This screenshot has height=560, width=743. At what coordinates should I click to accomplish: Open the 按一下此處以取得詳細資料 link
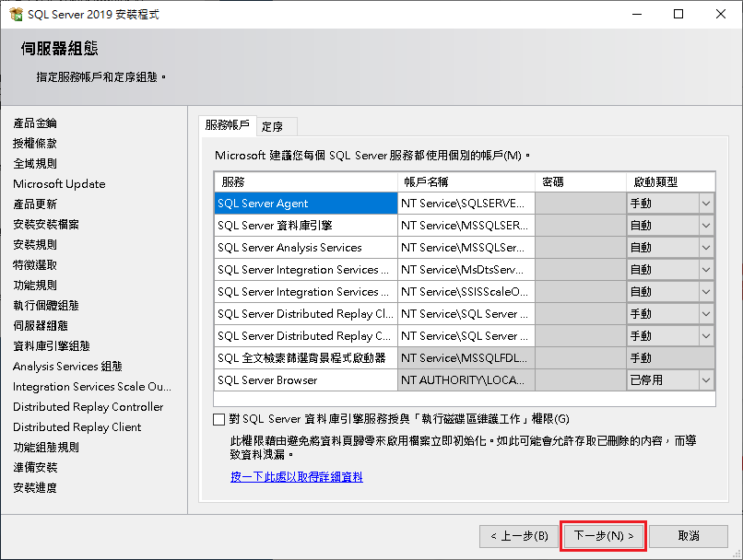(297, 477)
